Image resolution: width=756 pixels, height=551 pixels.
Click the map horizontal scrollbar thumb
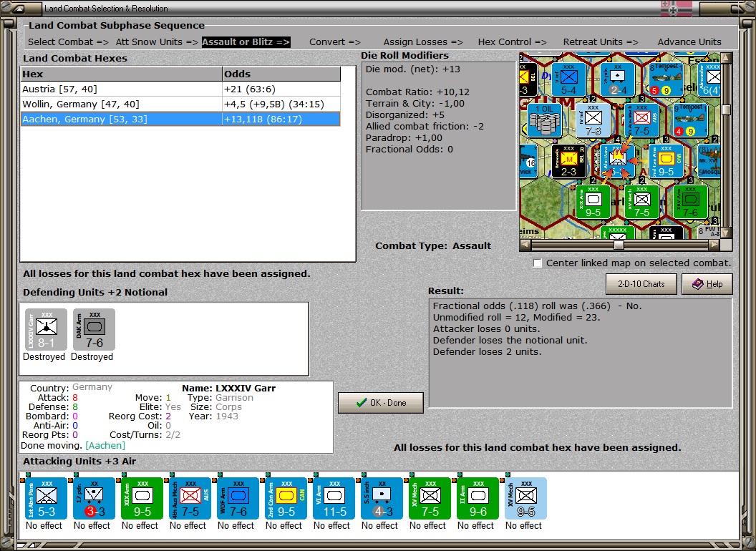[619, 245]
